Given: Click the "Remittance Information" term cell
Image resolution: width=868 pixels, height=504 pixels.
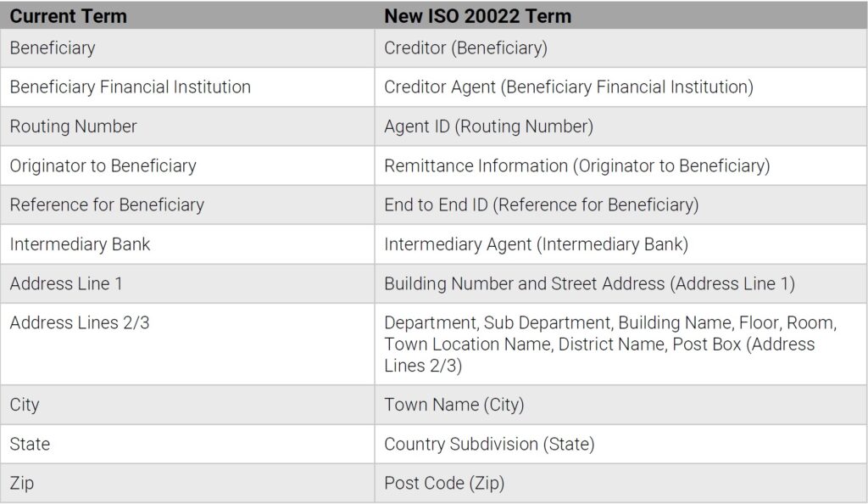Looking at the screenshot, I should tap(576, 165).
